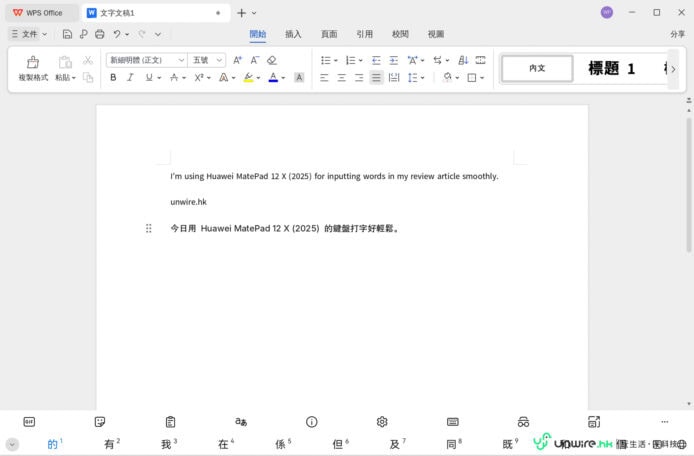Image resolution: width=694 pixels, height=456 pixels.
Task: Select candidate word 的
Action: coord(53,444)
